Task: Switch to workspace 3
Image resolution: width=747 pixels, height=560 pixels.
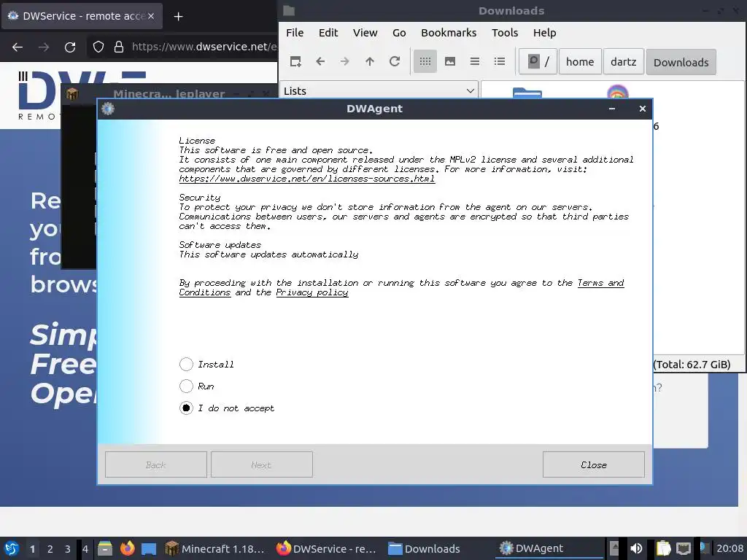Action: pyautogui.click(x=68, y=549)
